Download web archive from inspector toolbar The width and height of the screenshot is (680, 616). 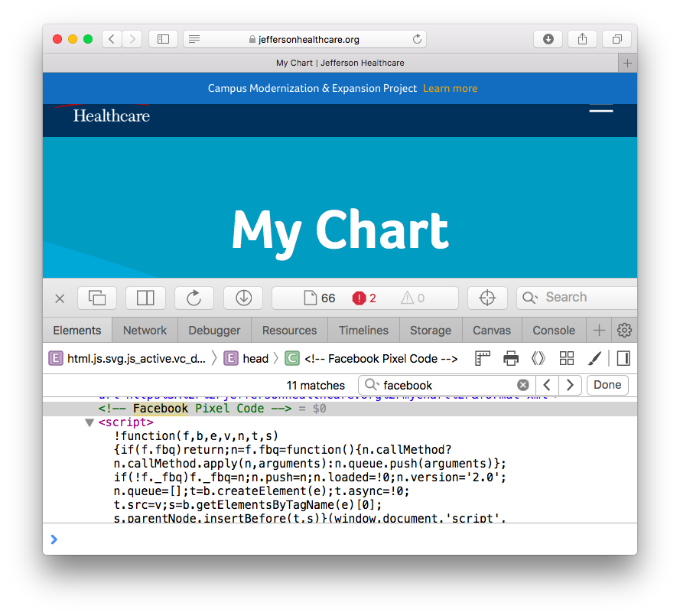pyautogui.click(x=243, y=298)
